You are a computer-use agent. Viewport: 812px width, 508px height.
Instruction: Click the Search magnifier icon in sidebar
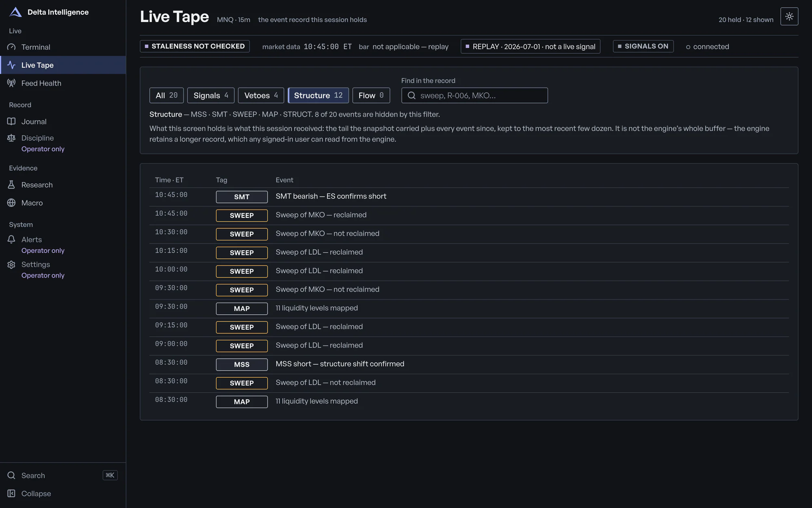tap(11, 475)
